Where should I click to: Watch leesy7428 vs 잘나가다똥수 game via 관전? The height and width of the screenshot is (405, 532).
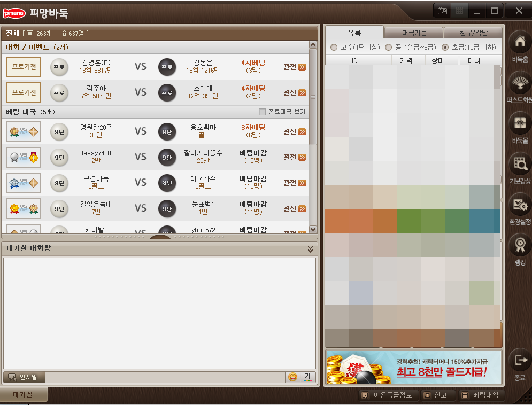295,157
